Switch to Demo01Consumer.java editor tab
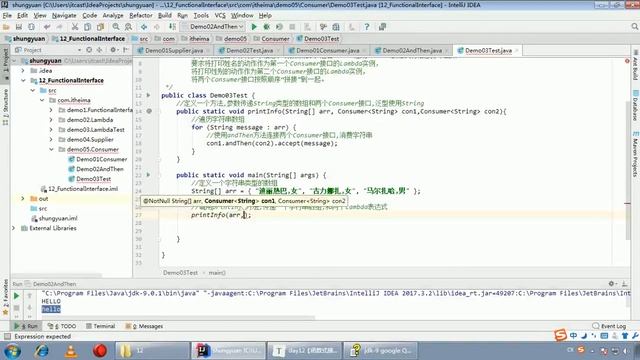This screenshot has height=360, width=640. point(328,50)
